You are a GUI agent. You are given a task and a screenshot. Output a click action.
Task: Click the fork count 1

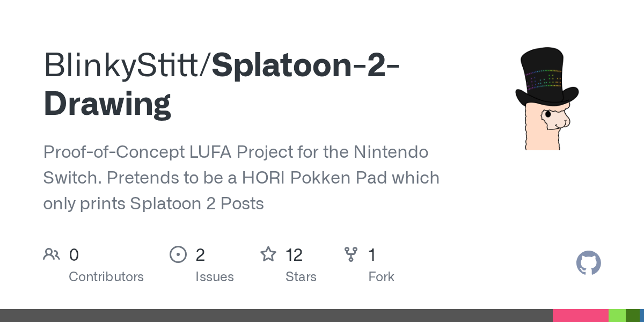372,255
